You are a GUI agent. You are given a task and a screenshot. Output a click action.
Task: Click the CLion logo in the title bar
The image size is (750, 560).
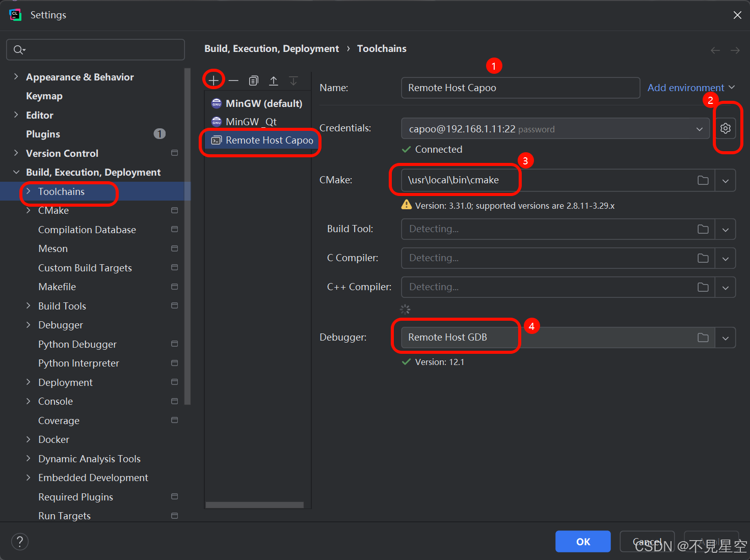(15, 15)
